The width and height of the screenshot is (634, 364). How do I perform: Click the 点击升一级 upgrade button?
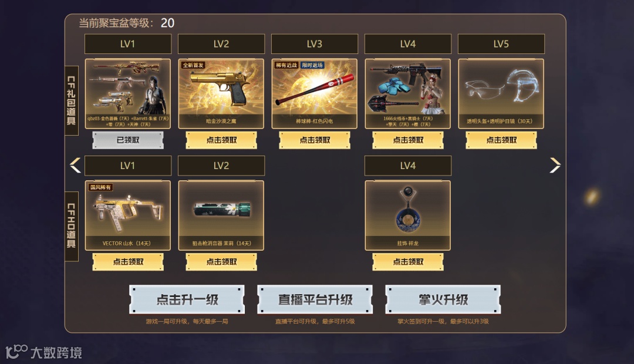[x=187, y=299]
